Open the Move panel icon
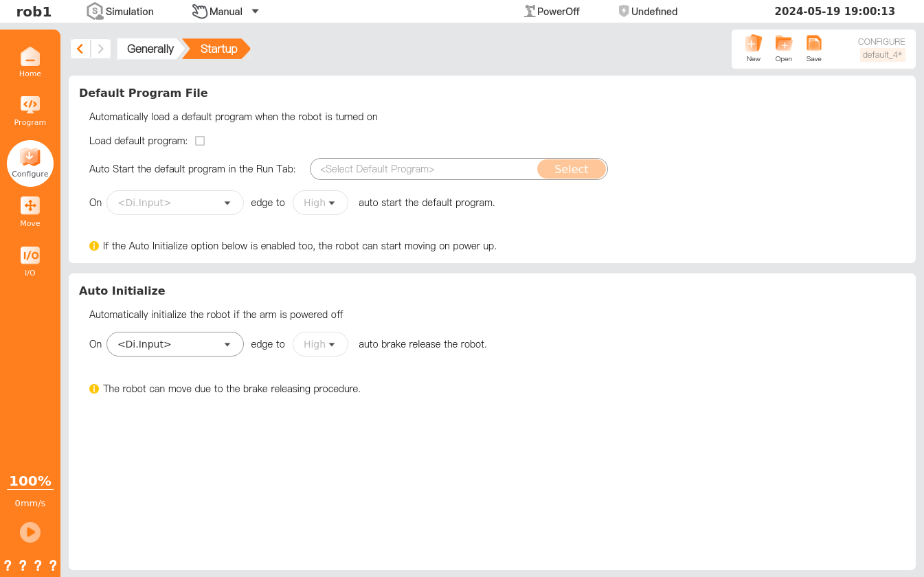Viewport: 924px width, 577px height. tap(30, 206)
